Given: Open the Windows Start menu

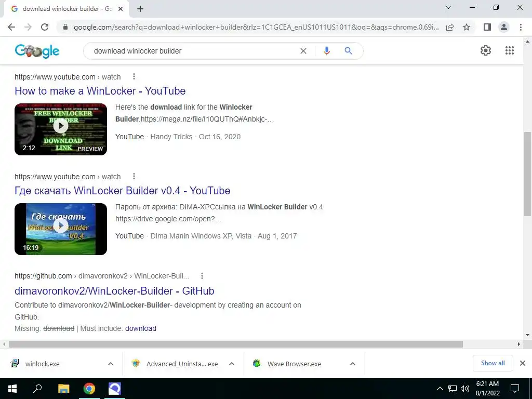Looking at the screenshot, I should (12, 389).
